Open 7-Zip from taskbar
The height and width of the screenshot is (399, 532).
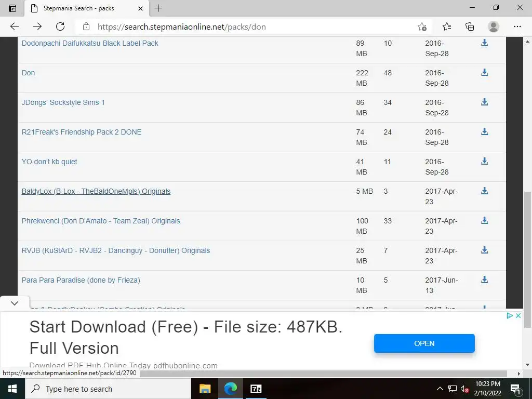pos(256,389)
